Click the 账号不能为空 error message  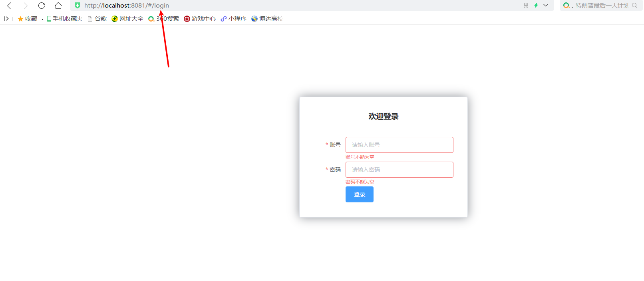pyautogui.click(x=360, y=157)
